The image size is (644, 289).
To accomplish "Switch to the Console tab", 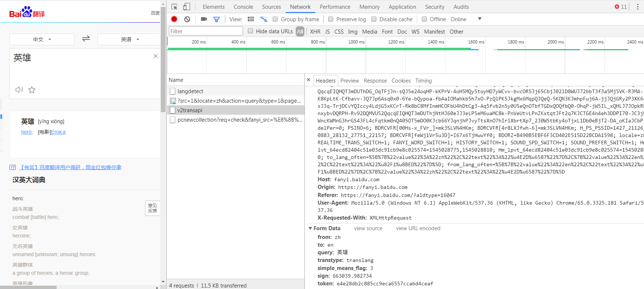I will point(243,7).
